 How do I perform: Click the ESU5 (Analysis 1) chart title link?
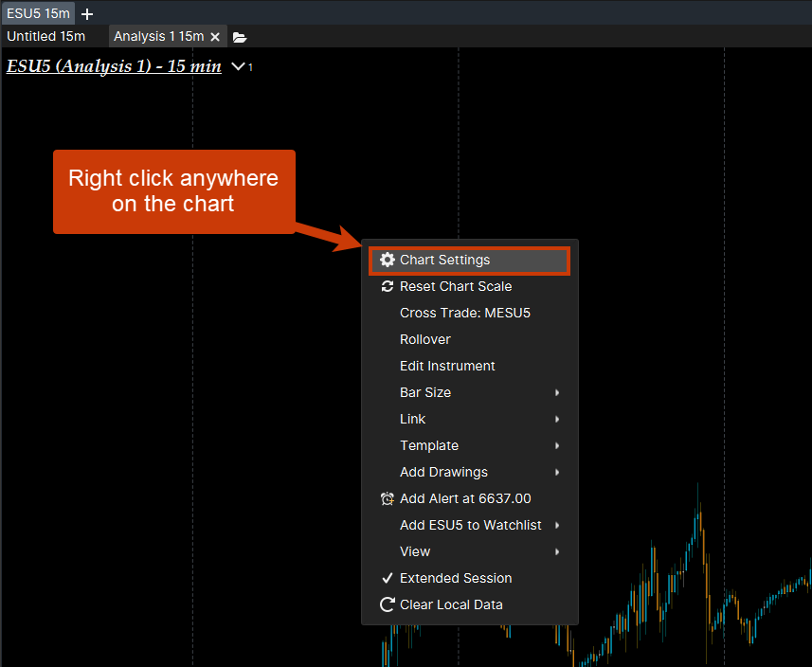pos(114,66)
